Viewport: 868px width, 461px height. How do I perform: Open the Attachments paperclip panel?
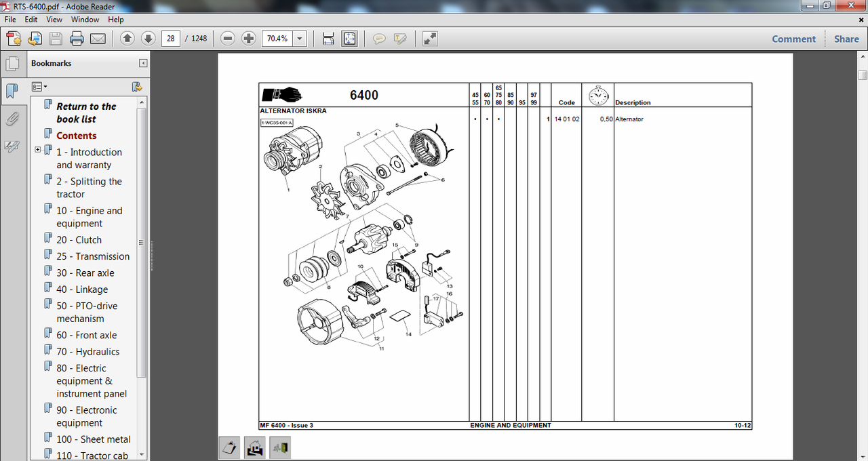[x=12, y=119]
